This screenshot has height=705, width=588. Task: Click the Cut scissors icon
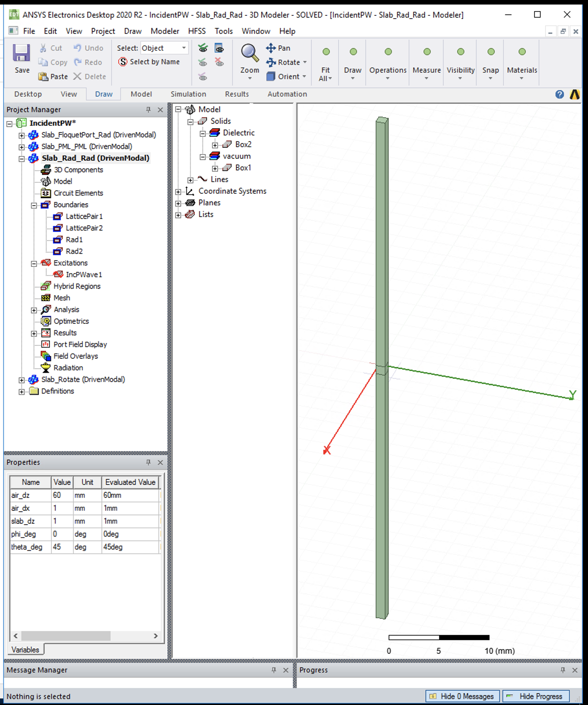43,48
